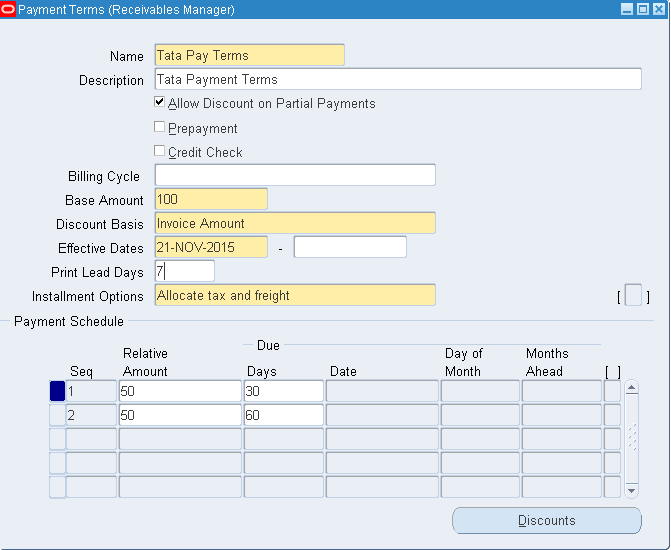Click the Oracle icon in the title bar
Viewport: 671px width, 550px height.
click(x=9, y=9)
